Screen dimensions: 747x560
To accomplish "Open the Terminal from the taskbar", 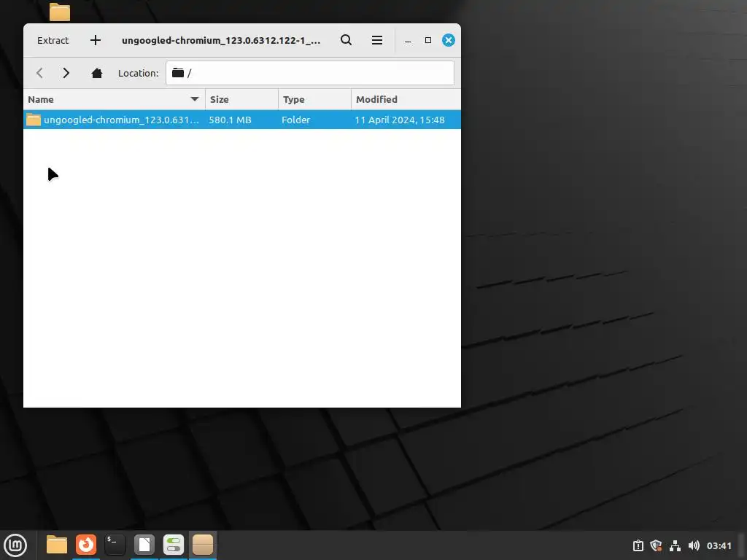I will pyautogui.click(x=115, y=545).
